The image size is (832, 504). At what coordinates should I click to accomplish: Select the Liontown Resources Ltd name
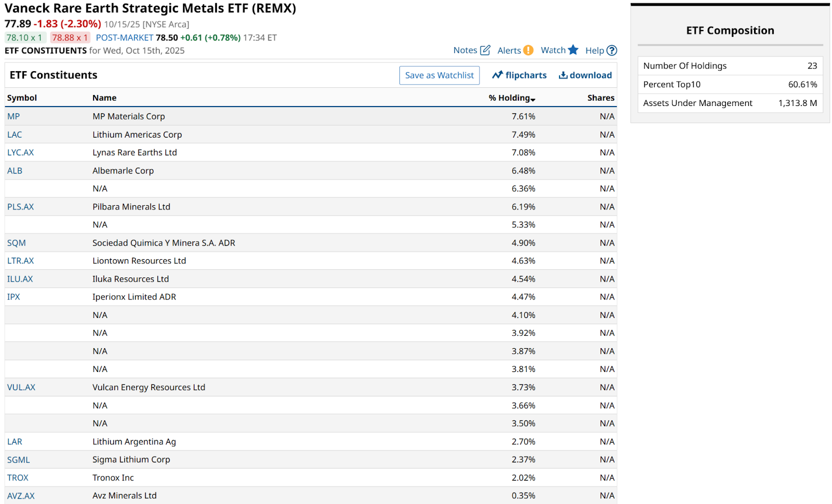pyautogui.click(x=139, y=261)
